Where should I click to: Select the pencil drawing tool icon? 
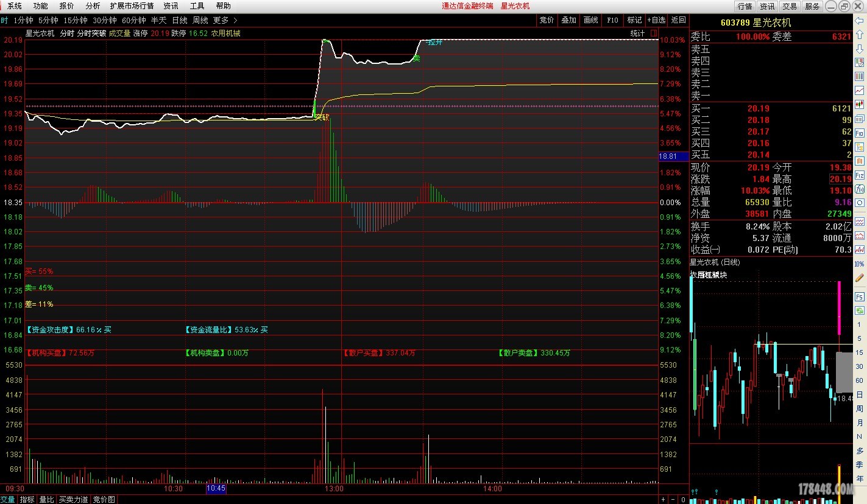pos(859,278)
